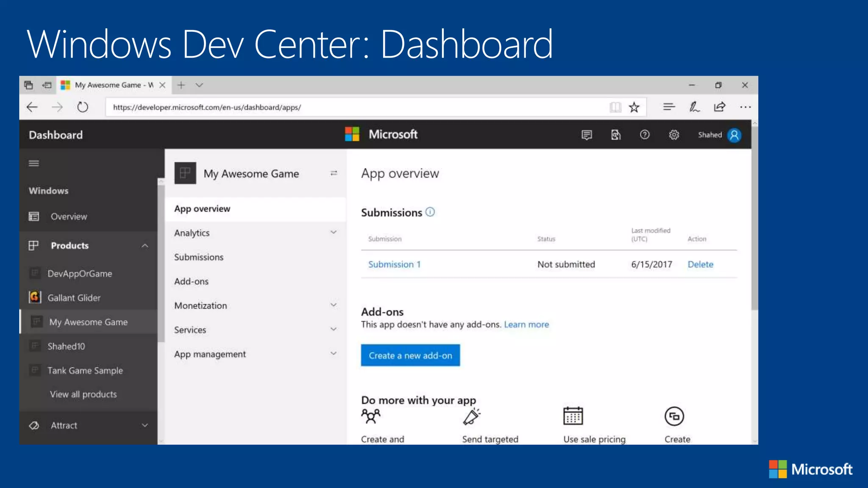Viewport: 868px width, 488px height.
Task: Click the left navigation scrollbar
Action: [x=161, y=263]
